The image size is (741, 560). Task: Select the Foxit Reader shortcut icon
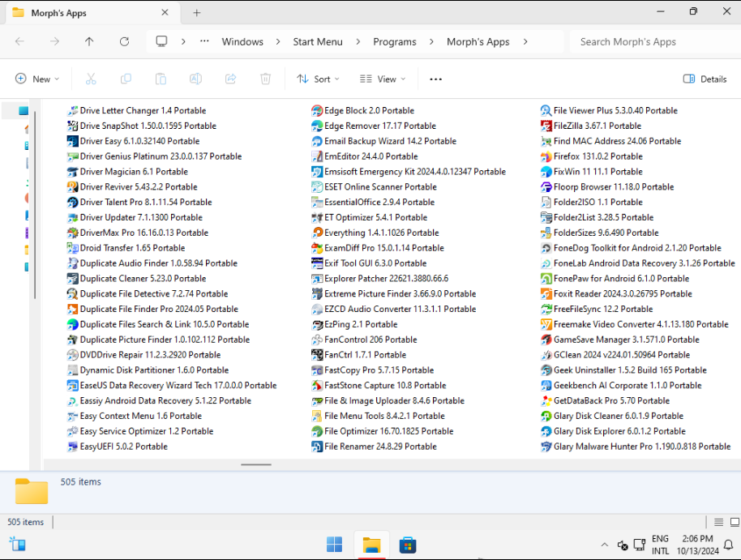tap(546, 294)
